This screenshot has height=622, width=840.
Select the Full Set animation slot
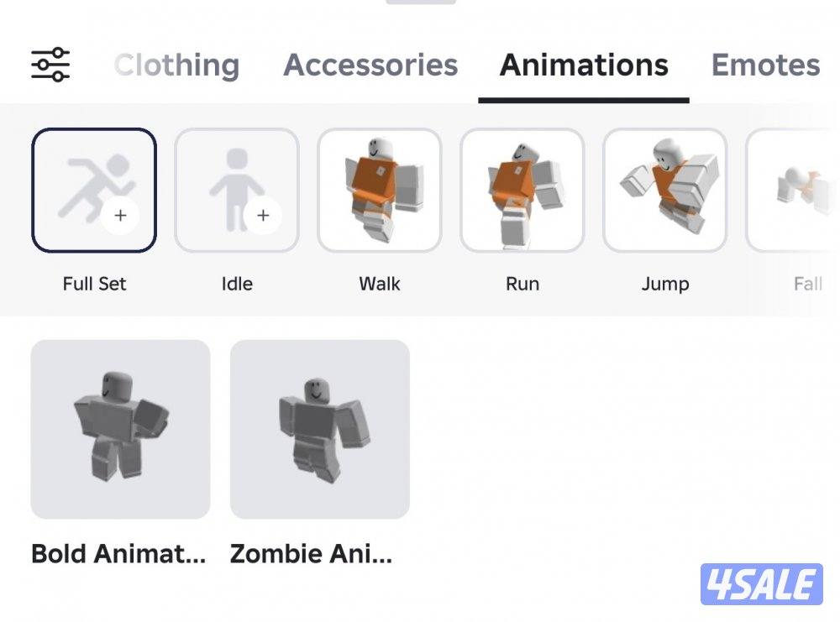[94, 190]
